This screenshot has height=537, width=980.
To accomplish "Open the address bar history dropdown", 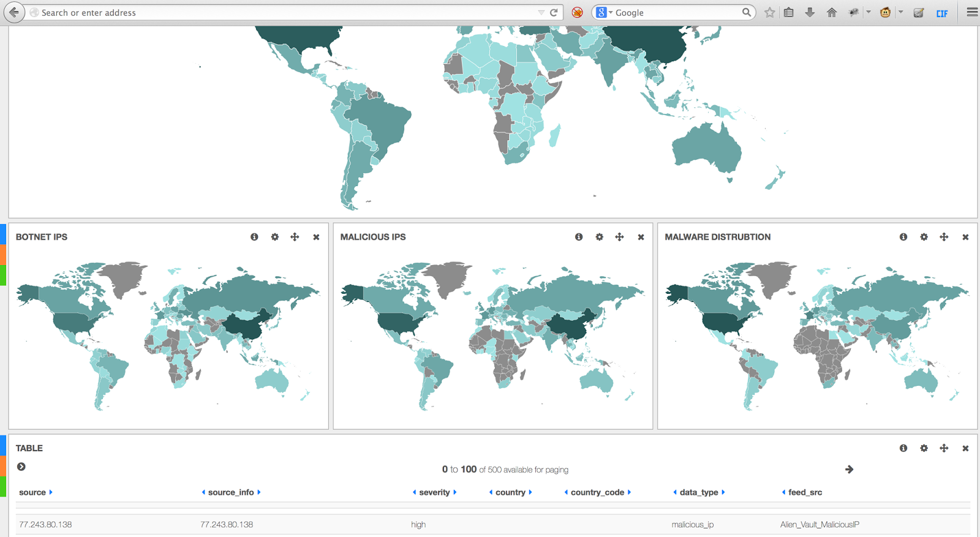I will click(x=541, y=12).
